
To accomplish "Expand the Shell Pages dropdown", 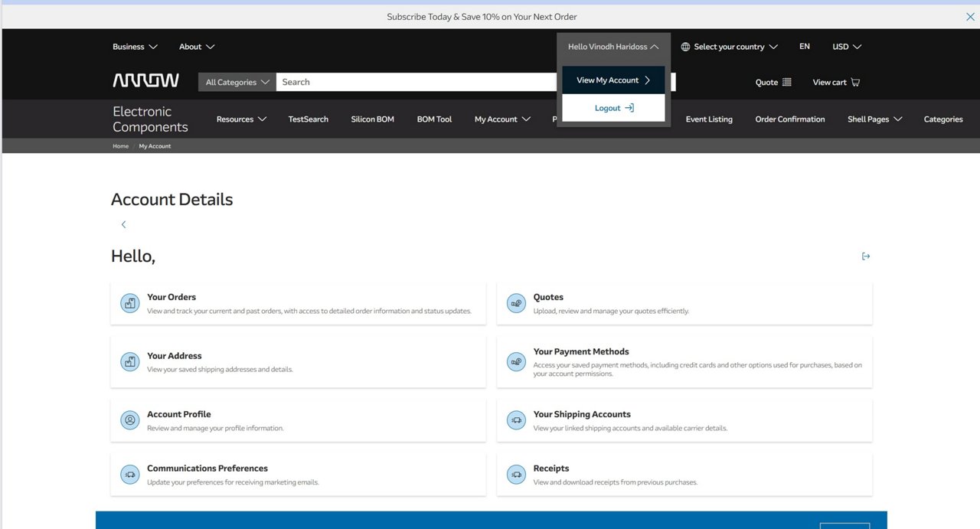I will (874, 119).
